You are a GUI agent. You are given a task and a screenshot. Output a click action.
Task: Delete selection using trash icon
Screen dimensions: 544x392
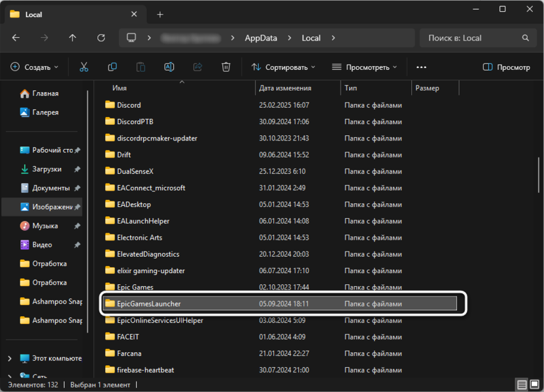click(x=226, y=67)
